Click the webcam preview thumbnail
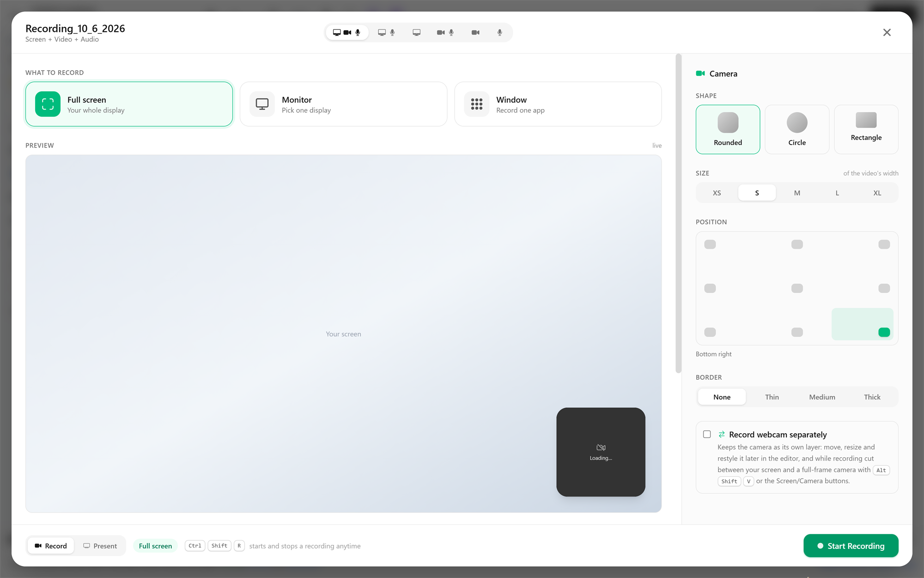 coord(601,452)
